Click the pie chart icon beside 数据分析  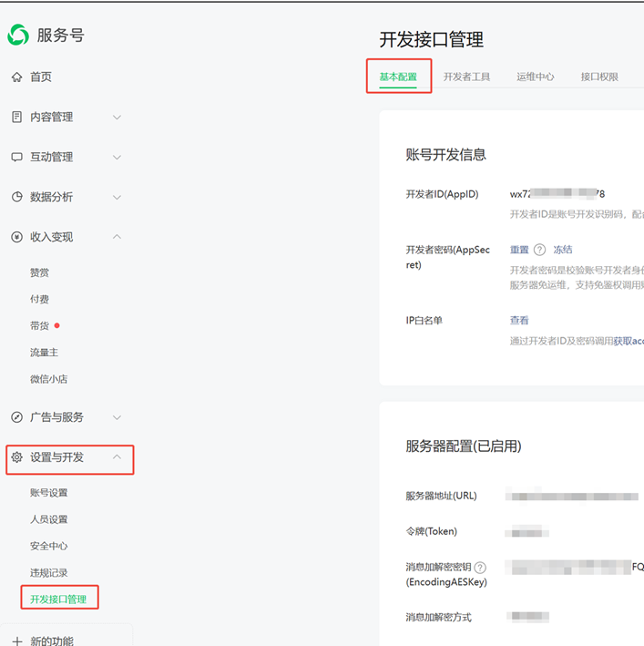[x=17, y=197]
